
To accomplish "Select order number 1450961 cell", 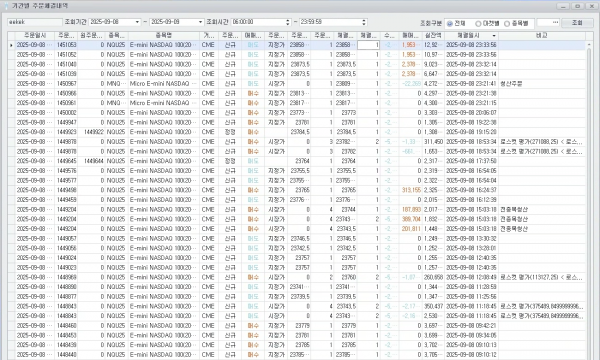I will point(67,103).
